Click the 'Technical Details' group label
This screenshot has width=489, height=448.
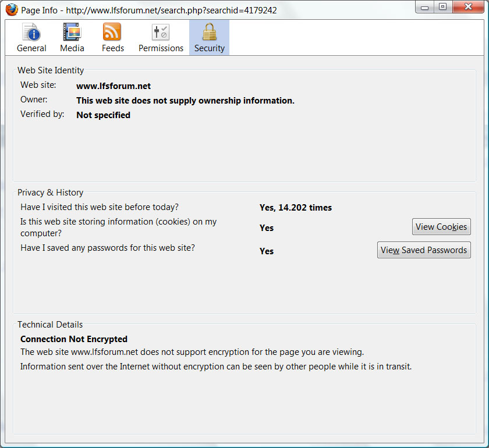[x=50, y=325]
